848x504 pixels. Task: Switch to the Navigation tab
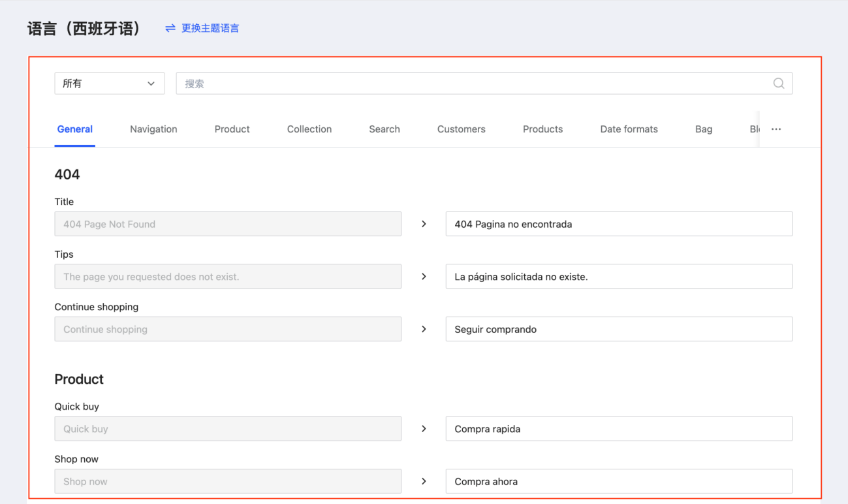tap(153, 129)
